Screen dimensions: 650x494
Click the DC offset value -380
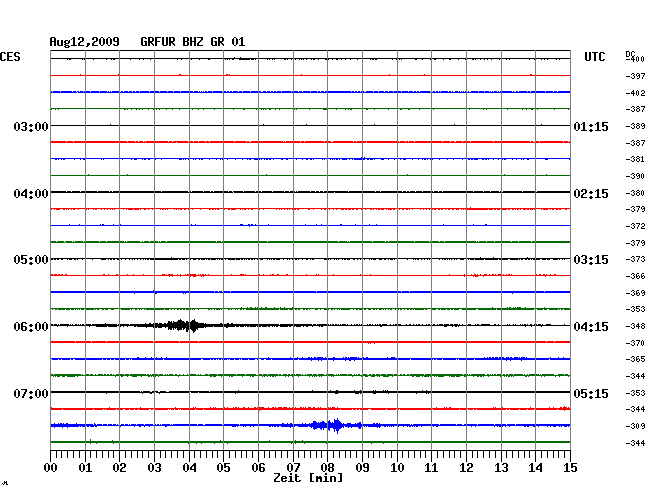(635, 193)
